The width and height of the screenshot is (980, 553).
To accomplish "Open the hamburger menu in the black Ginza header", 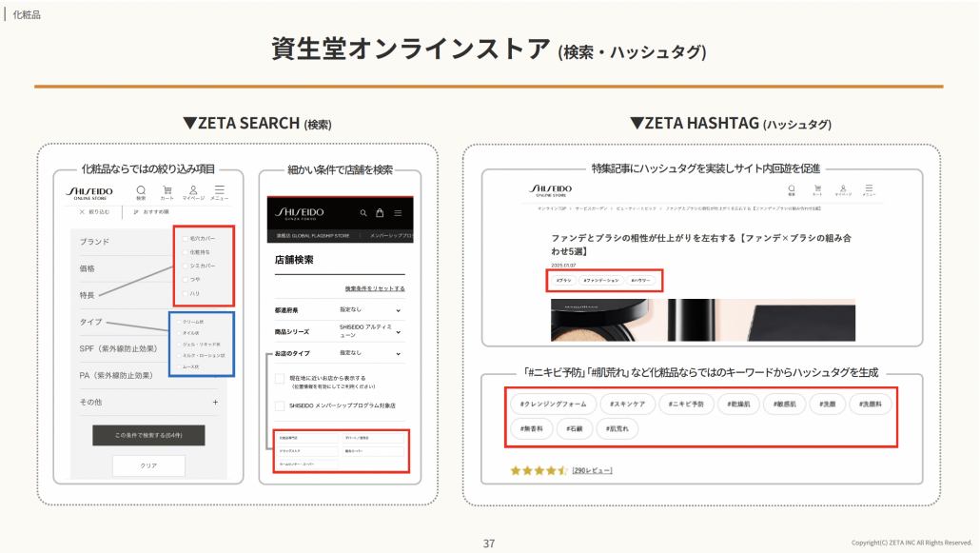I will pos(398,213).
